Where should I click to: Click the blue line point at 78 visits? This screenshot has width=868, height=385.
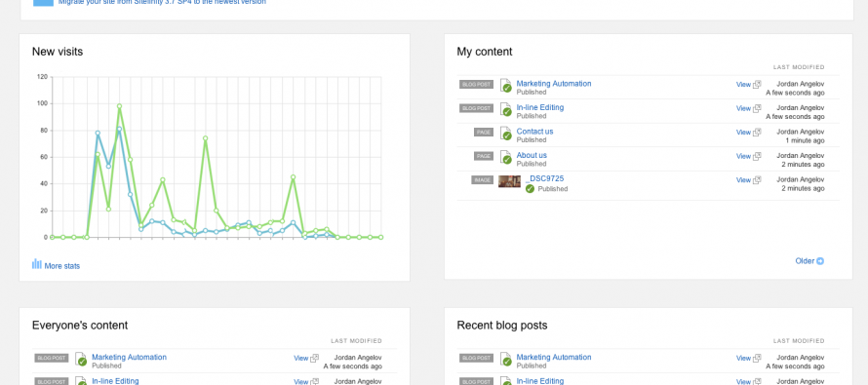coord(98,133)
